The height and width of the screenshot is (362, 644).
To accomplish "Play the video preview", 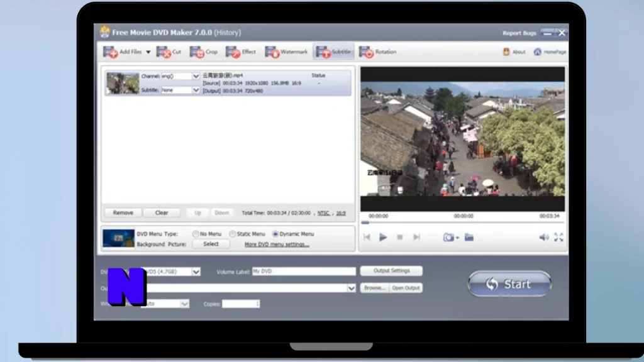I will 383,237.
